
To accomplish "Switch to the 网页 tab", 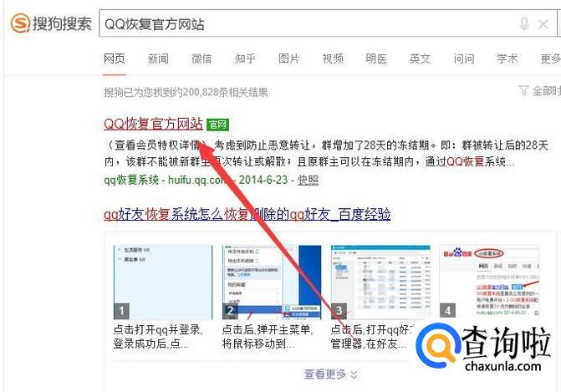I will click(115, 59).
